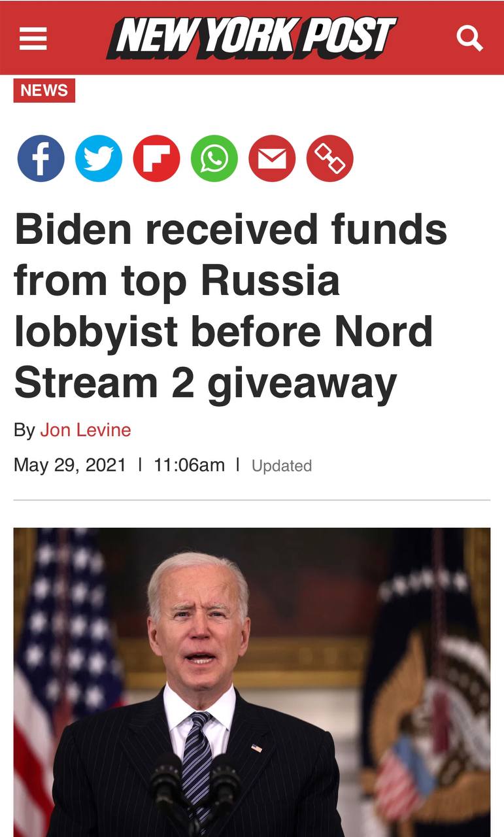Click the May 29, 2021 date

(x=70, y=465)
